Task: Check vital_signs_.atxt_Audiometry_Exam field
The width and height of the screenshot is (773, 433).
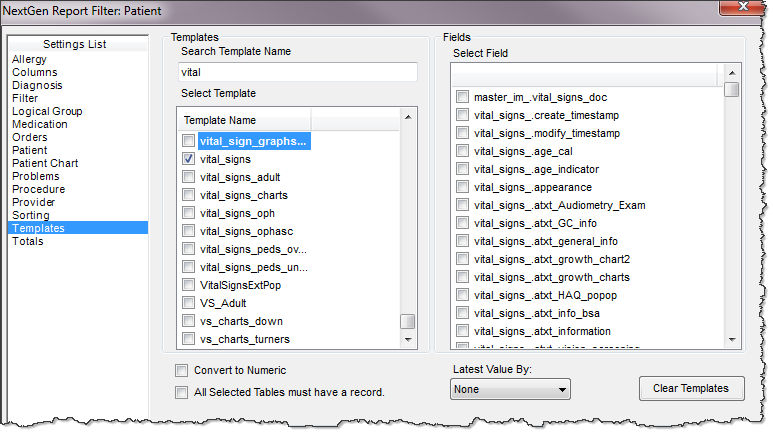Action: [462, 205]
